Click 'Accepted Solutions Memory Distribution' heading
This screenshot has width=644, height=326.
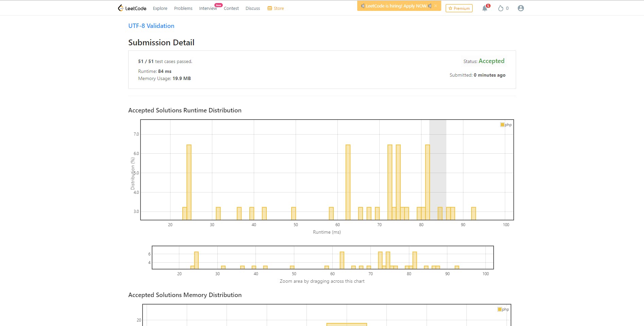pyautogui.click(x=185, y=295)
